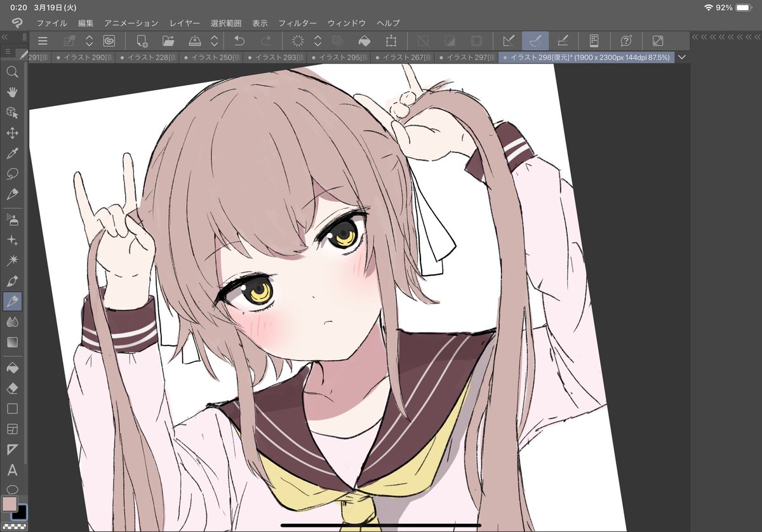Open the scale and rotate transform

[x=391, y=41]
